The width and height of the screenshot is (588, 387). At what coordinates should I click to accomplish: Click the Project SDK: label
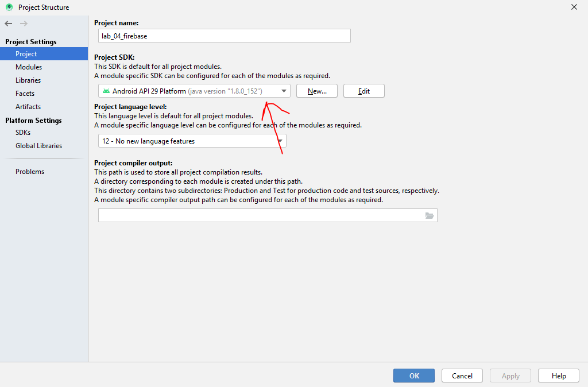click(114, 57)
